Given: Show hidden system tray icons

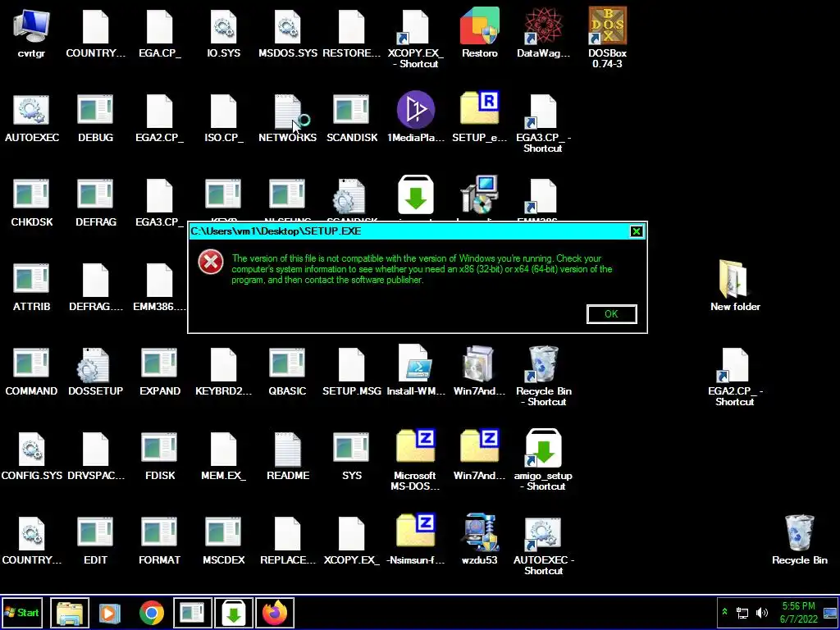Looking at the screenshot, I should (x=725, y=612).
